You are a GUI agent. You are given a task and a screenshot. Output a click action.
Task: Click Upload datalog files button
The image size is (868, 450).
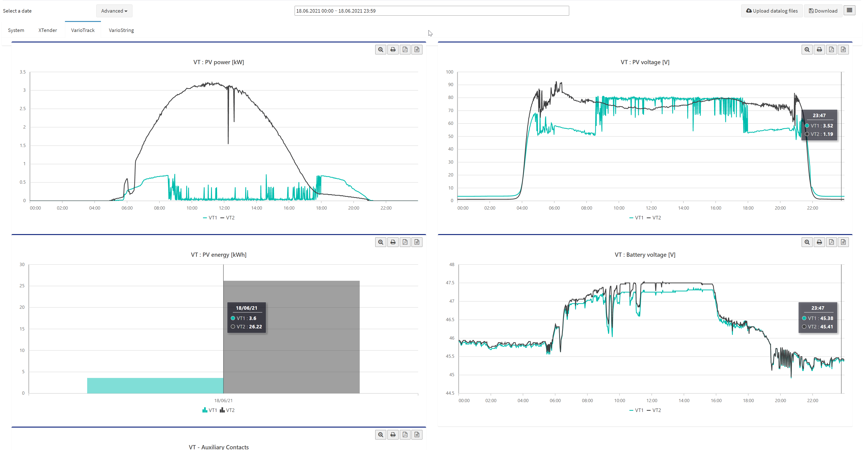coord(772,11)
